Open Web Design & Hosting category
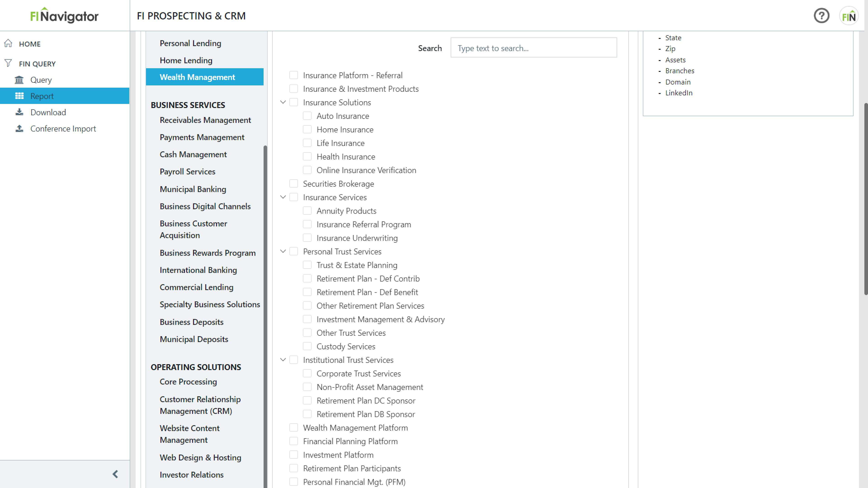The image size is (868, 488). click(200, 457)
